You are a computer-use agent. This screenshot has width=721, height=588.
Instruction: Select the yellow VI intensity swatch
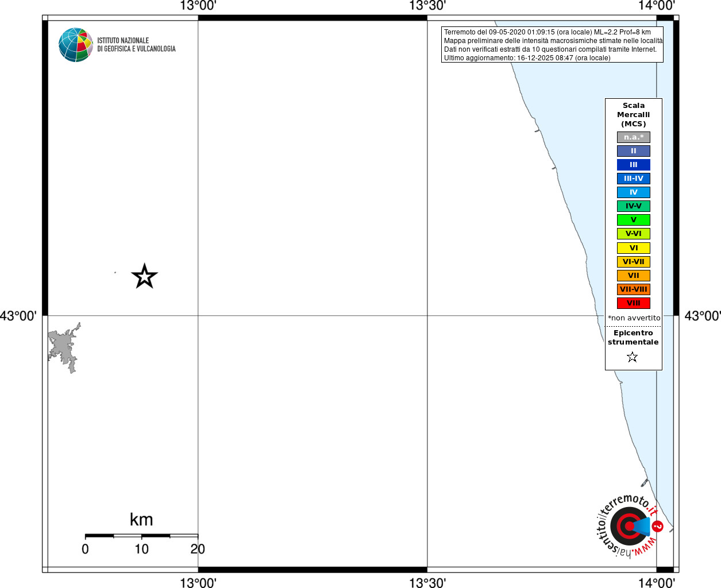(x=634, y=248)
